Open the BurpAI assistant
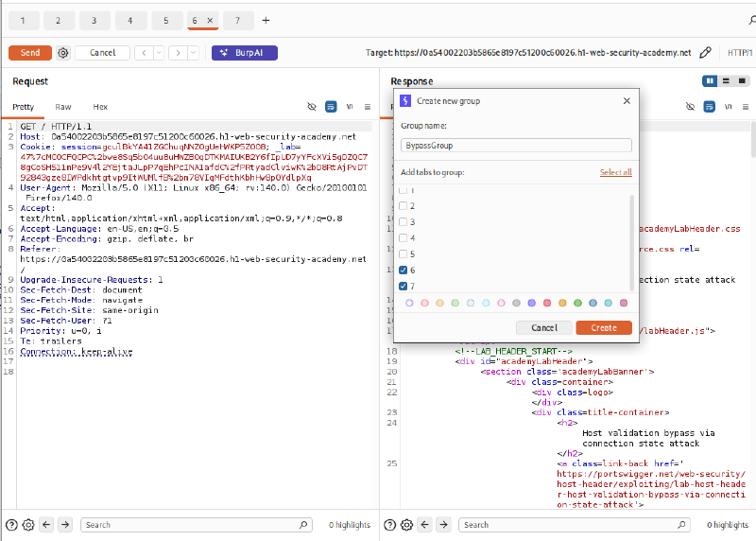This screenshot has height=541, width=756. [245, 53]
